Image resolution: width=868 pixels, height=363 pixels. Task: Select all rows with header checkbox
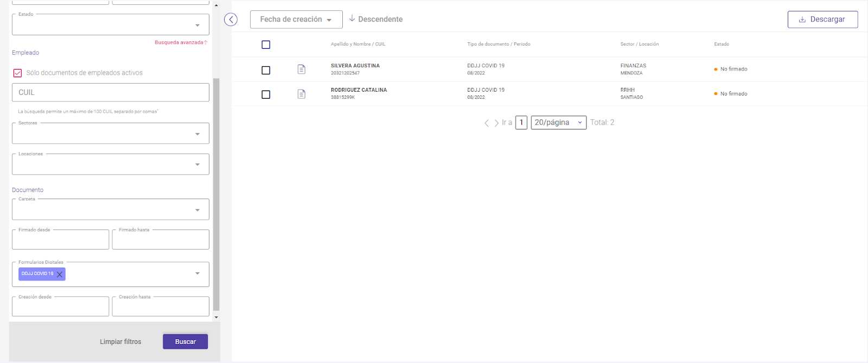266,44
